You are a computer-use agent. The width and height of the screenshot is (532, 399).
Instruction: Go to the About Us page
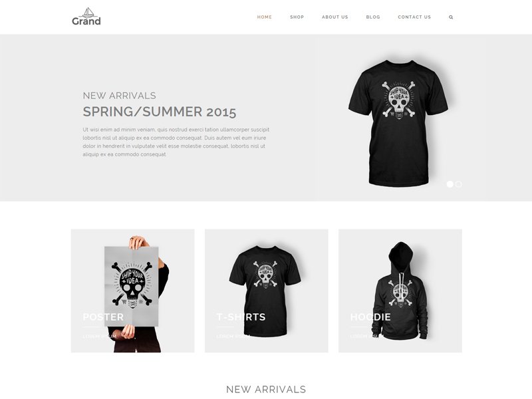(x=335, y=17)
